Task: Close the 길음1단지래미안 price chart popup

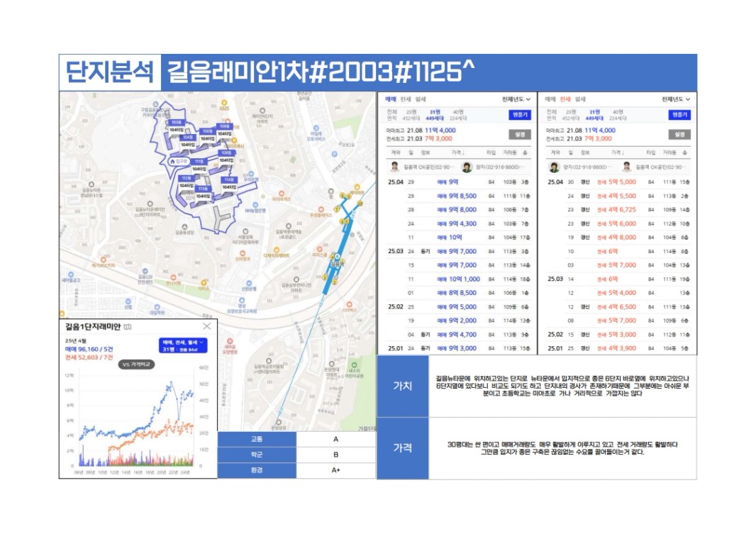Action: (x=207, y=326)
